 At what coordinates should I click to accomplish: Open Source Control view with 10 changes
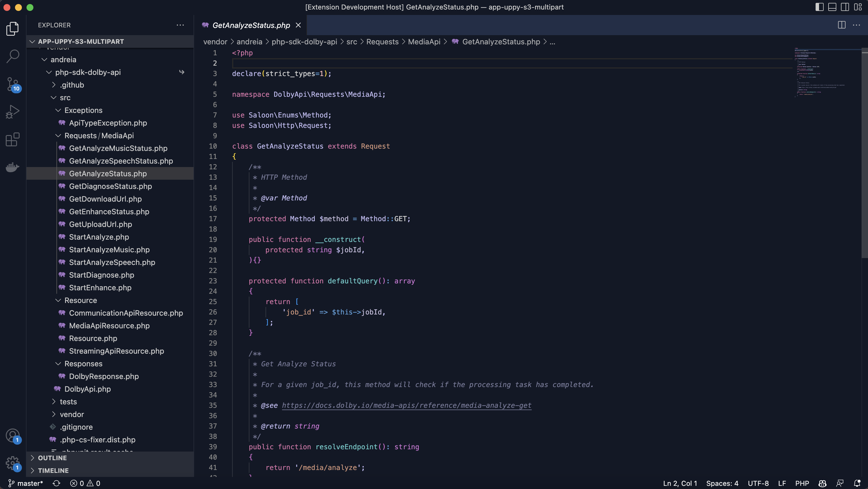click(x=13, y=84)
